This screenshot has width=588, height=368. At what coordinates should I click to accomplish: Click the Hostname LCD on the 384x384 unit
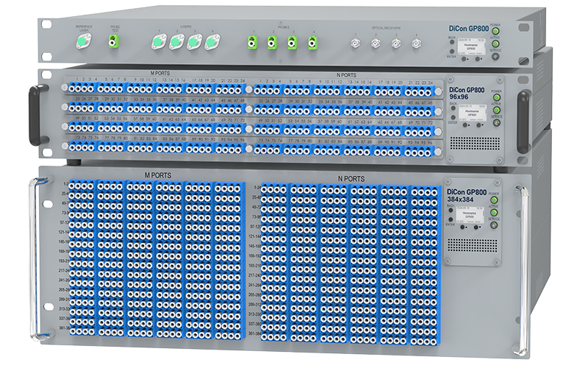(470, 215)
